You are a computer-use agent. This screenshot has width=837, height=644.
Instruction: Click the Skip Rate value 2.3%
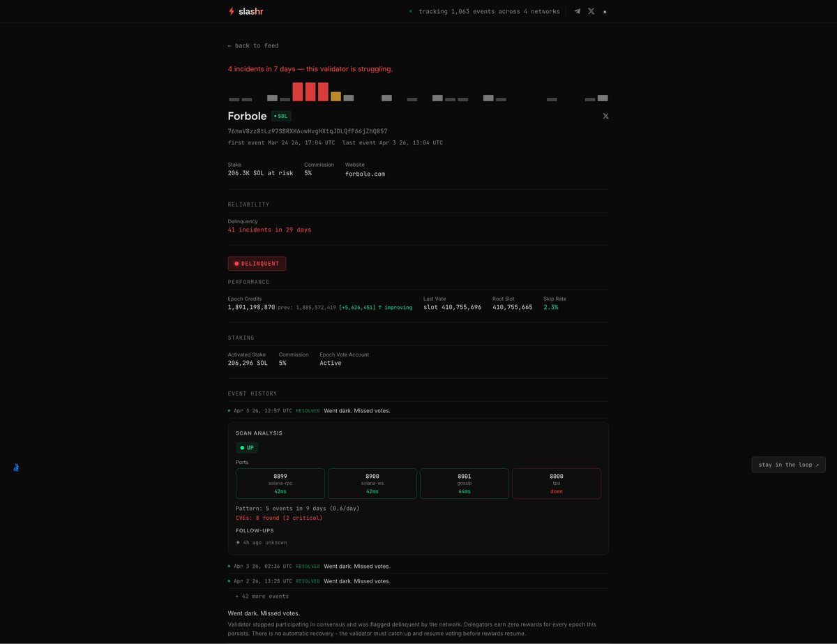[551, 307]
